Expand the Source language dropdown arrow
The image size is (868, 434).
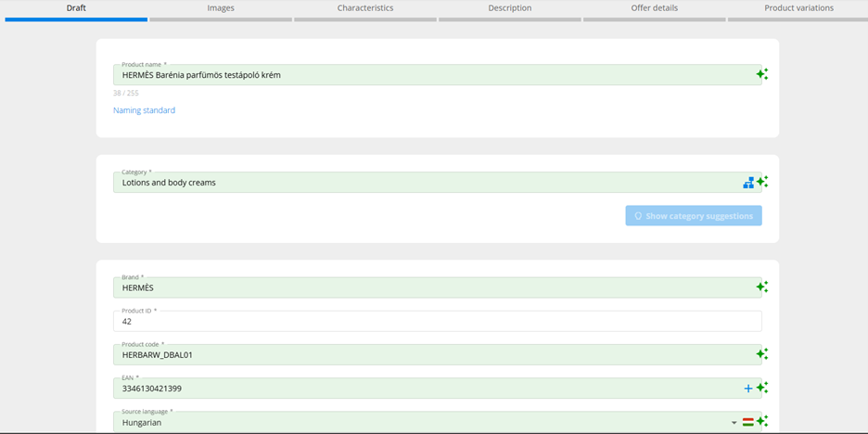click(734, 422)
